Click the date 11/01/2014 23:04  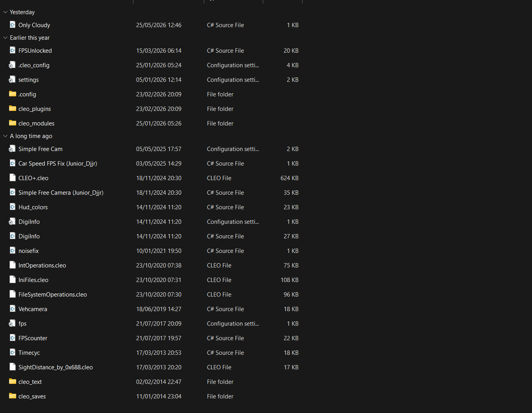[x=159, y=396]
